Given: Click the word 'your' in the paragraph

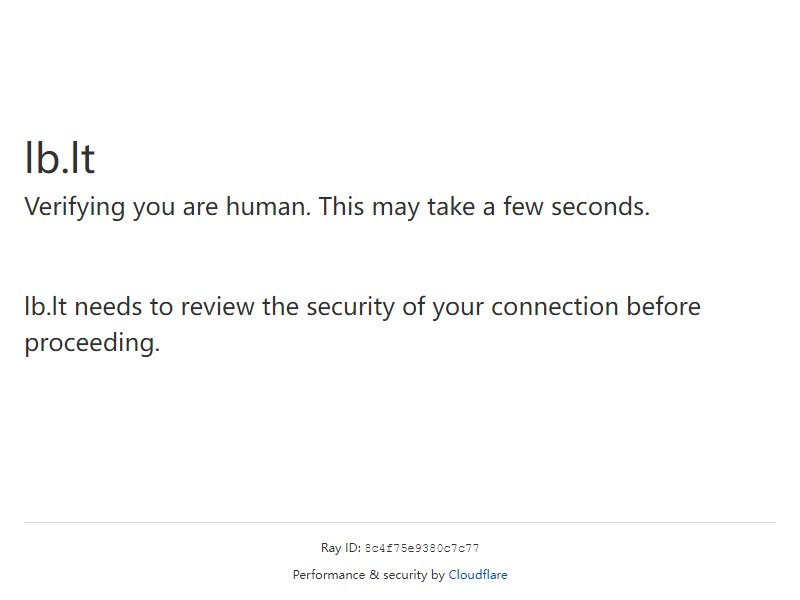Looking at the screenshot, I should [458, 307].
